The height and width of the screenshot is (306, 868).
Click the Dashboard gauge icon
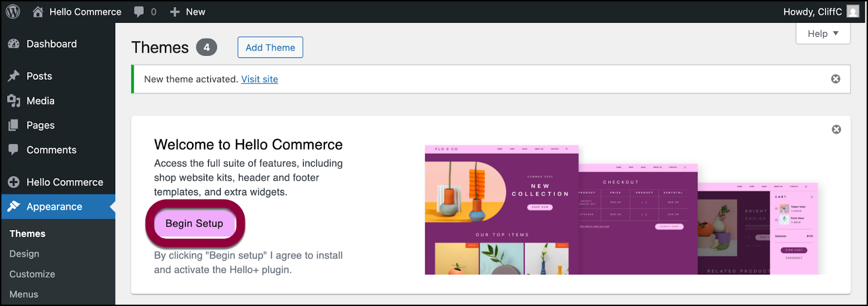(14, 44)
